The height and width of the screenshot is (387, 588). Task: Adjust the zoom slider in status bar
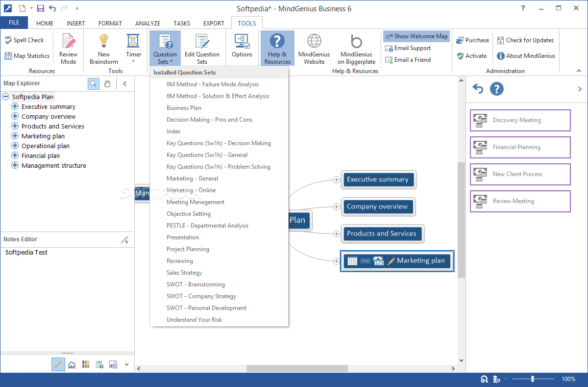(532, 379)
